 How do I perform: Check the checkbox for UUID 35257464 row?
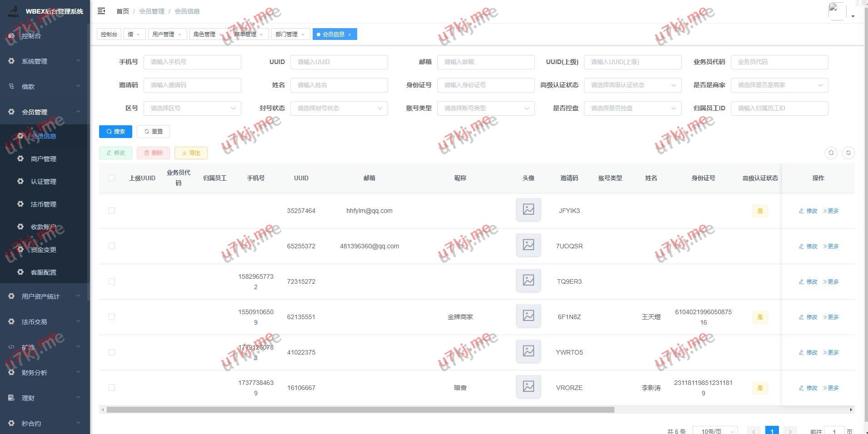pos(112,211)
